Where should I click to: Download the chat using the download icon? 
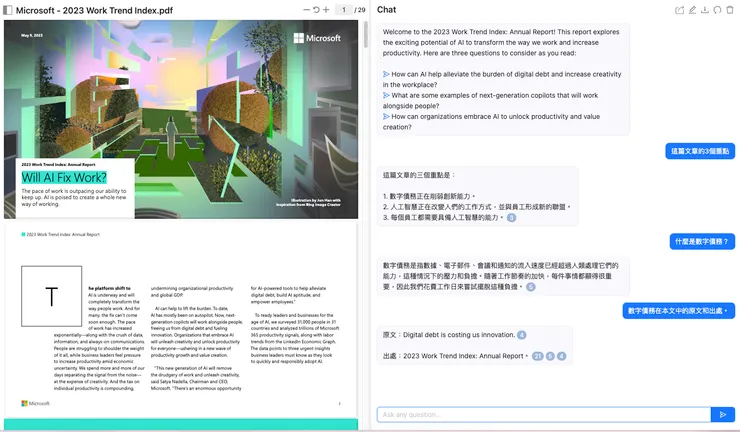(705, 10)
